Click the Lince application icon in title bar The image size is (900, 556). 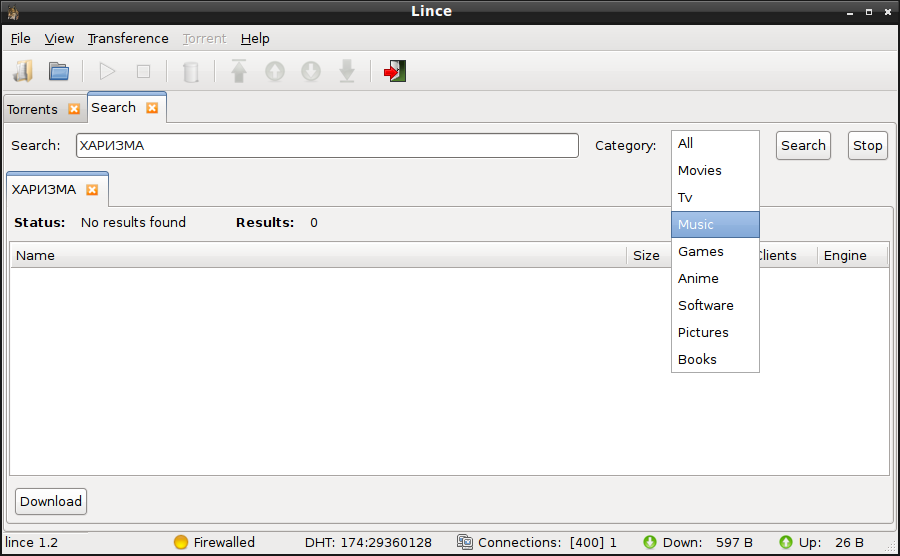pyautogui.click(x=13, y=11)
